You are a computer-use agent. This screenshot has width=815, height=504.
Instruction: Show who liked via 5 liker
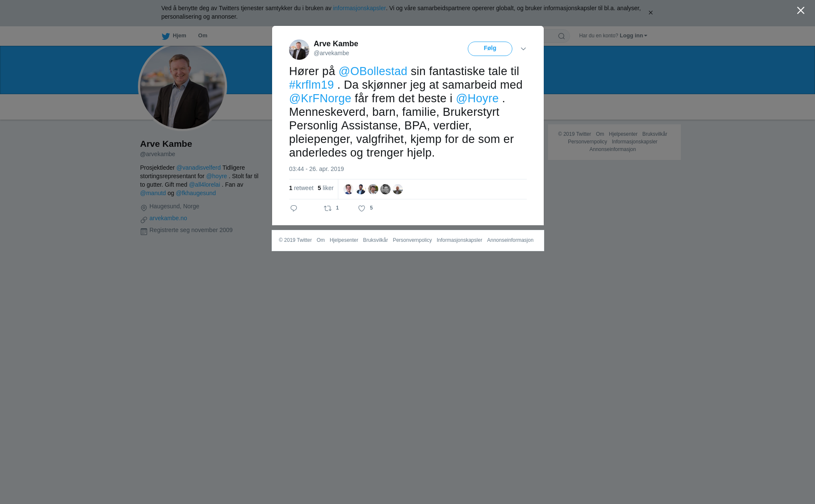326,188
